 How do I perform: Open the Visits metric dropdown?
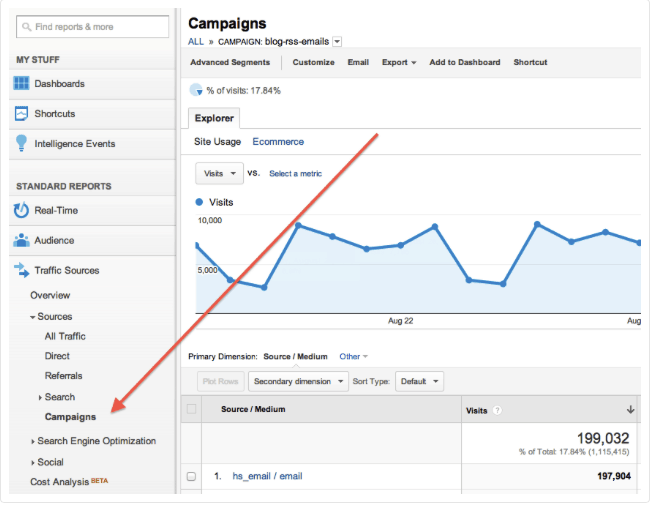coord(219,173)
